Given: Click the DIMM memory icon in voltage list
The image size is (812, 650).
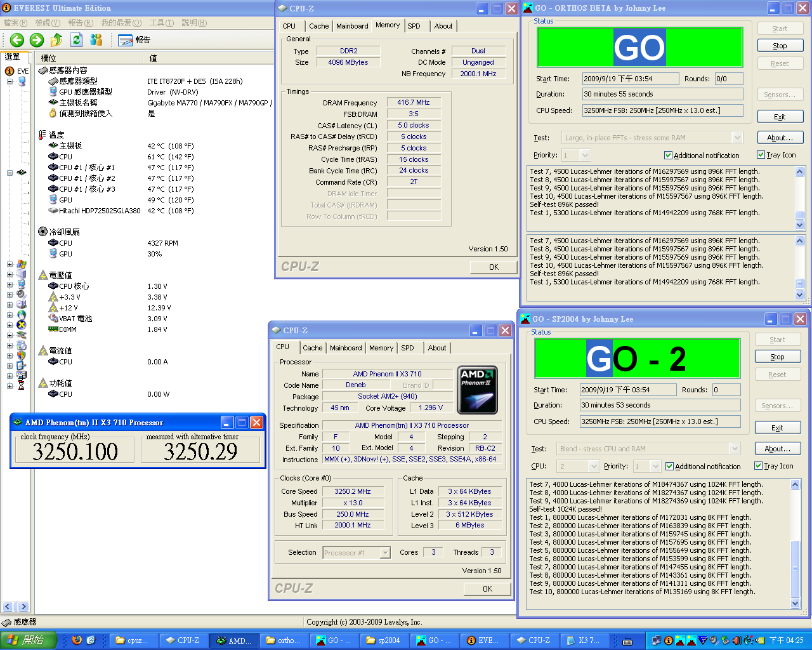Looking at the screenshot, I should point(53,329).
